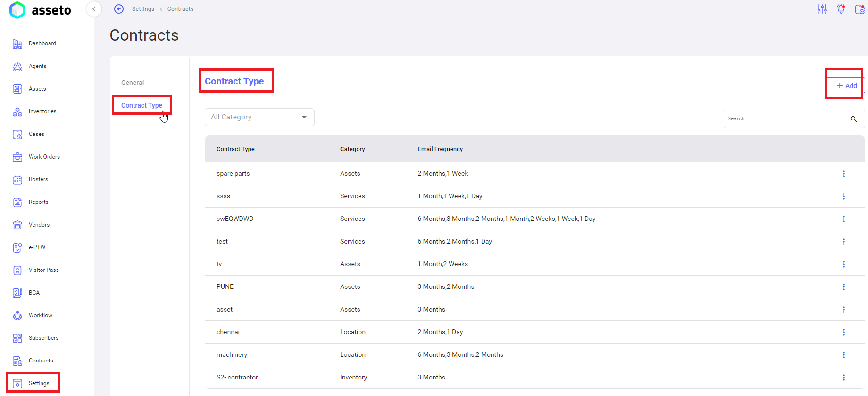Sort by Category column header
The image size is (868, 396).
352,149
